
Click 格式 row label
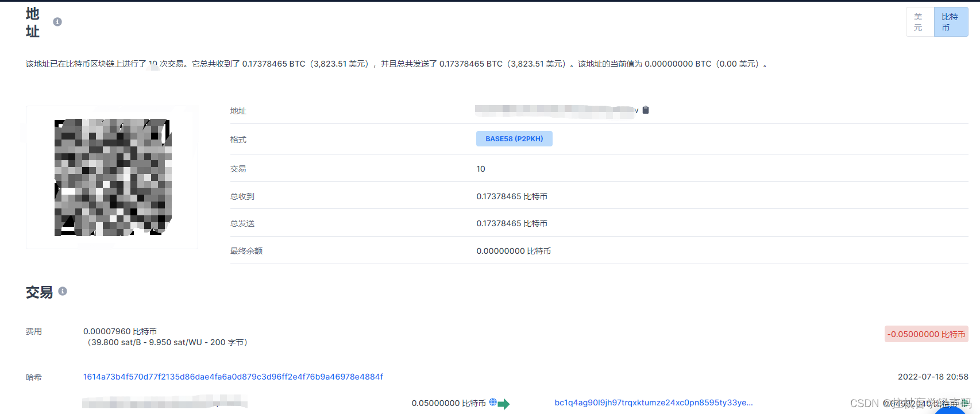pyautogui.click(x=238, y=140)
